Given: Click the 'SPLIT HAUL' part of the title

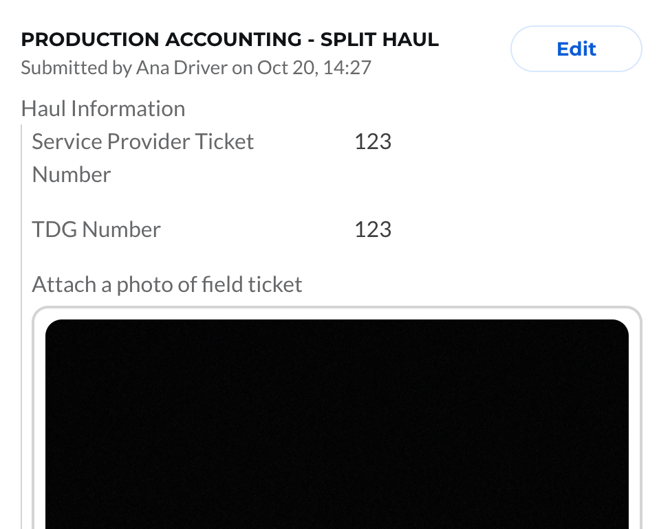Looking at the screenshot, I should [380, 41].
